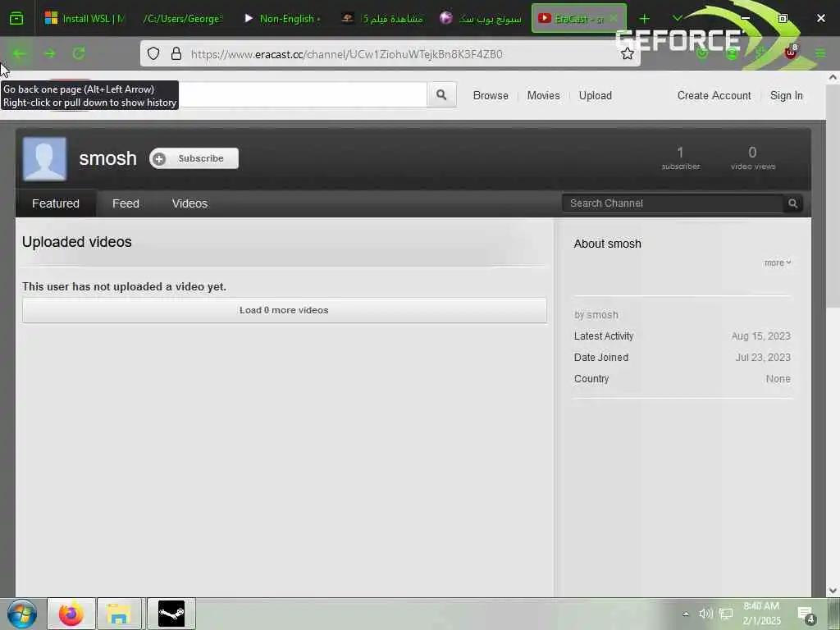The height and width of the screenshot is (630, 840).
Task: Close the EraCast tab
Action: (x=614, y=18)
